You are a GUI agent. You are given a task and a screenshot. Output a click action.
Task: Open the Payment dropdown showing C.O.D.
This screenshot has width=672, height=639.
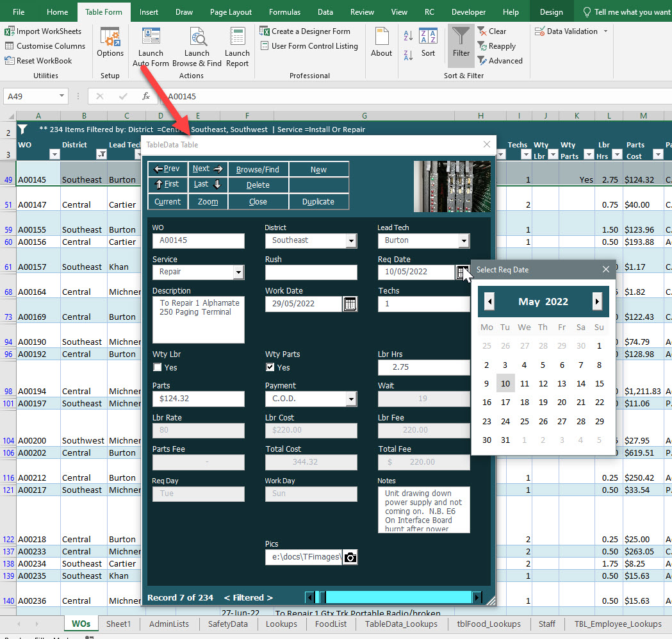351,399
